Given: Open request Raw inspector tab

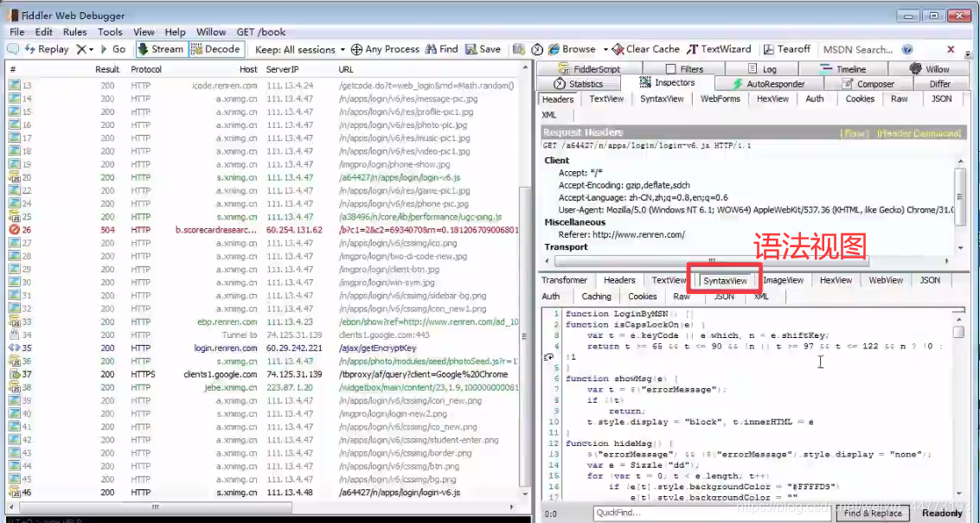Looking at the screenshot, I should 900,99.
